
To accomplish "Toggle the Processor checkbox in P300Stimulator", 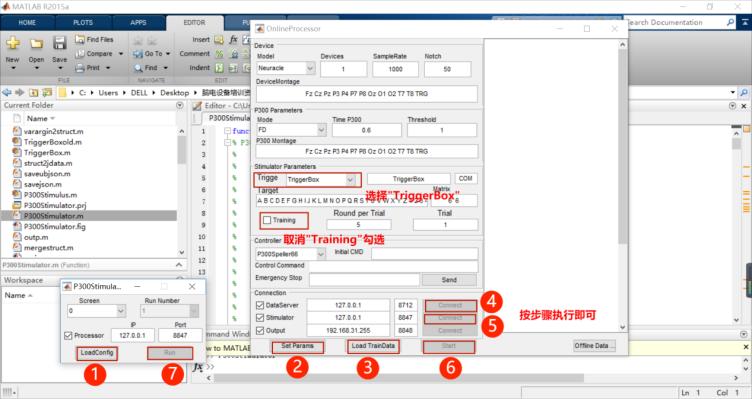I will (x=68, y=335).
